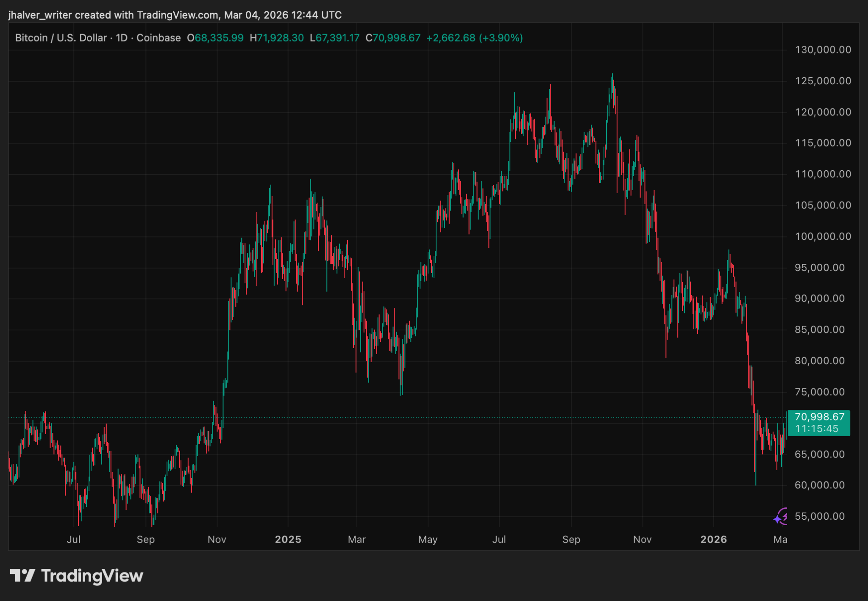This screenshot has width=868, height=601.
Task: Click the high value 71,928.30
Action: pyautogui.click(x=280, y=38)
